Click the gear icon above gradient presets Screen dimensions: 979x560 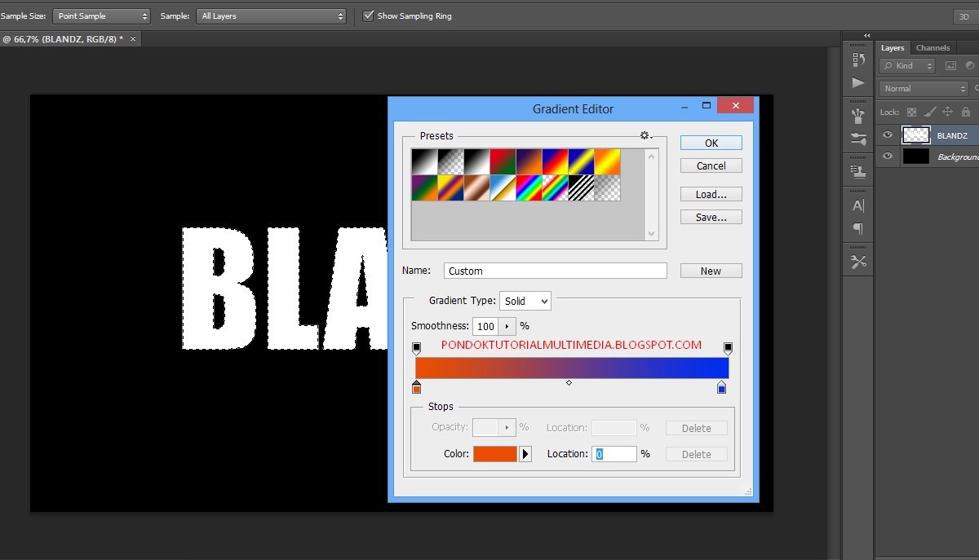point(644,135)
